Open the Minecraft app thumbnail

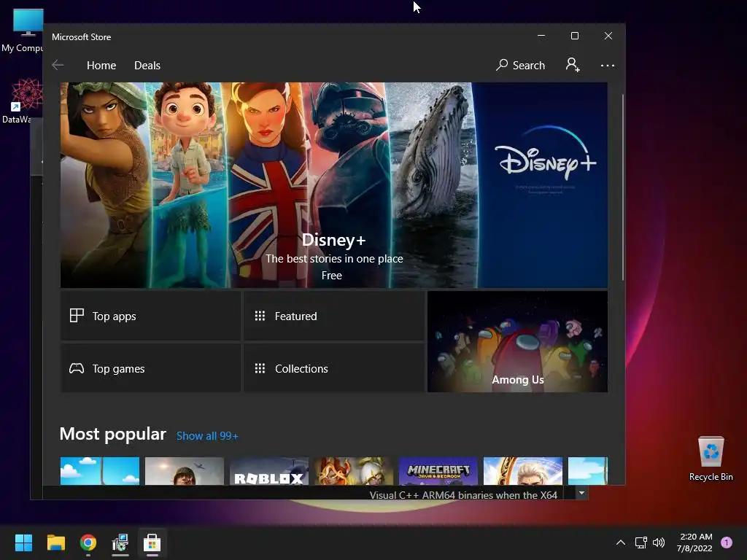point(438,471)
